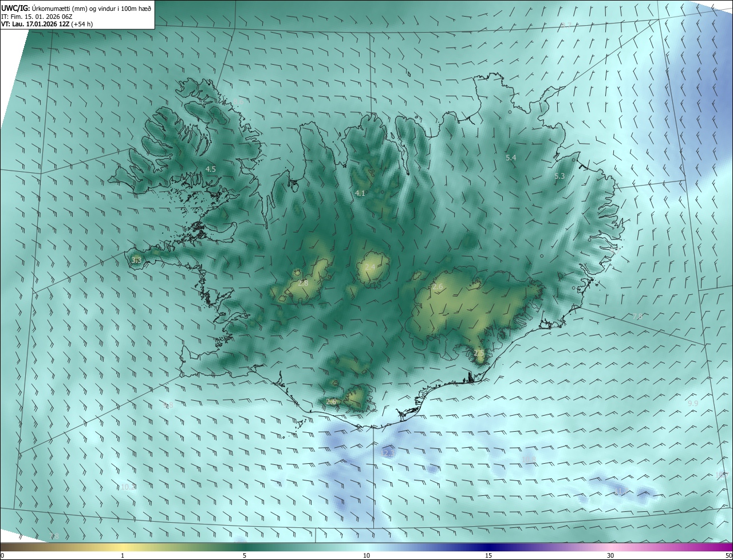Click the colour scale tick label 15
The height and width of the screenshot is (560, 733).
coord(488,555)
